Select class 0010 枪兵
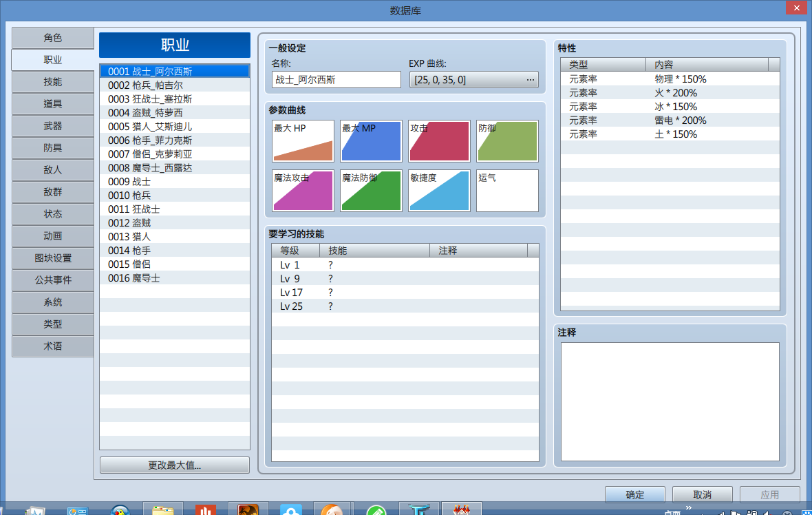 175,196
